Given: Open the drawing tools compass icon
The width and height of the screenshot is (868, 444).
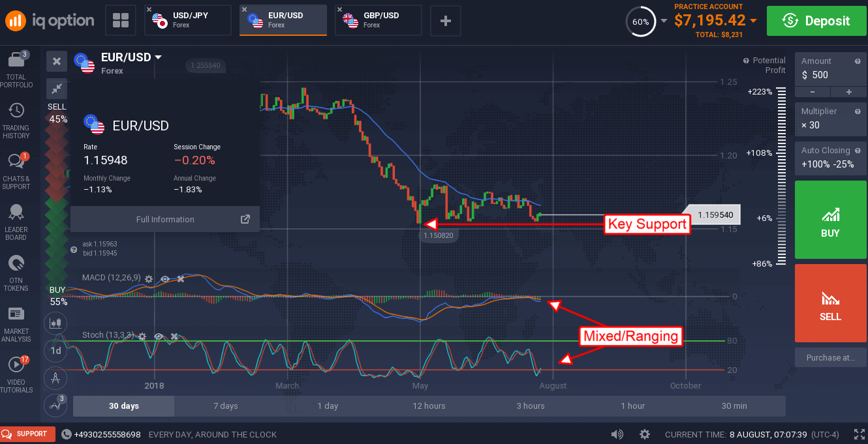Looking at the screenshot, I should tap(56, 378).
